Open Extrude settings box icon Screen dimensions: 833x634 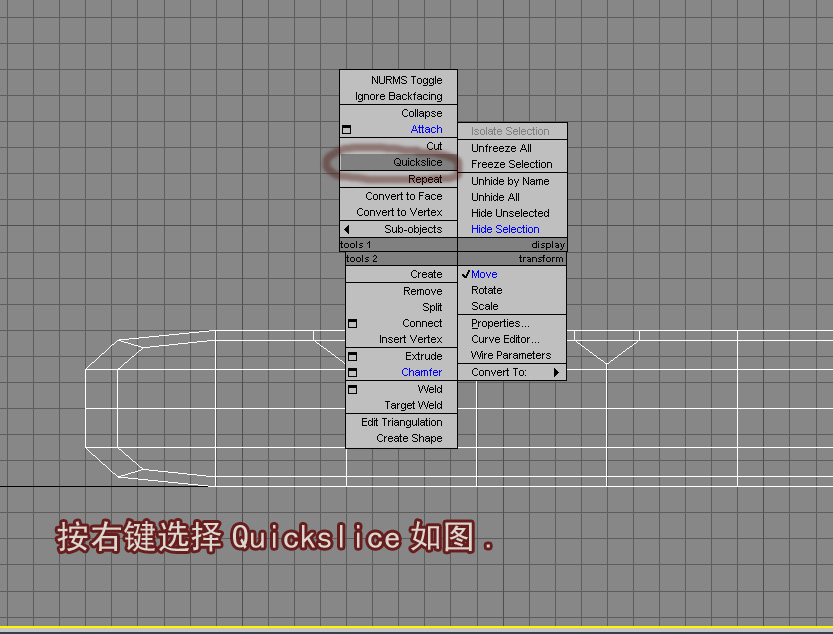(352, 357)
